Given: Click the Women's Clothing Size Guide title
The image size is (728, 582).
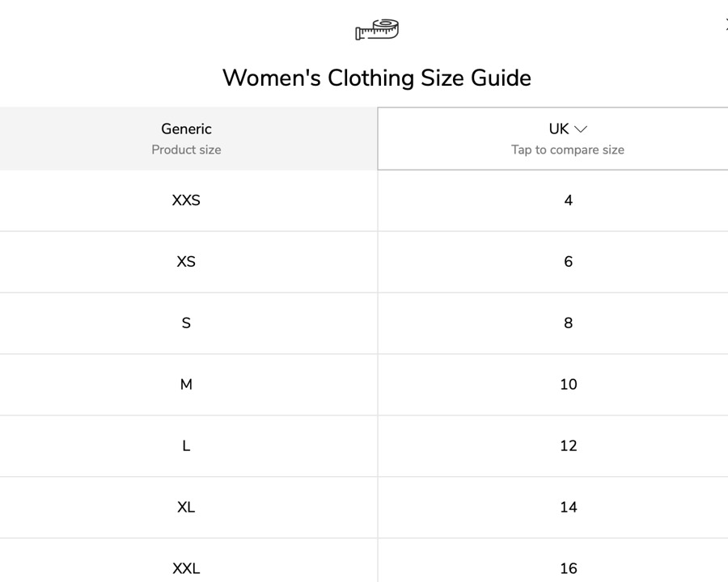Looking at the screenshot, I should click(376, 78).
